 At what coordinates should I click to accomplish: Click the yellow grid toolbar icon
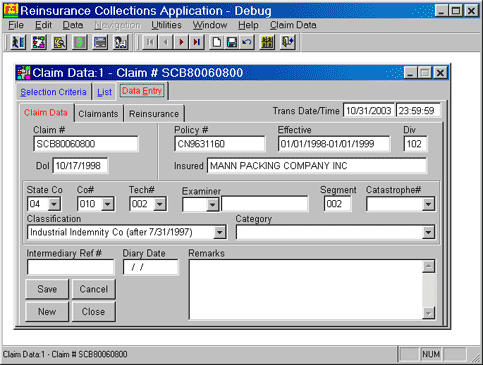point(267,42)
